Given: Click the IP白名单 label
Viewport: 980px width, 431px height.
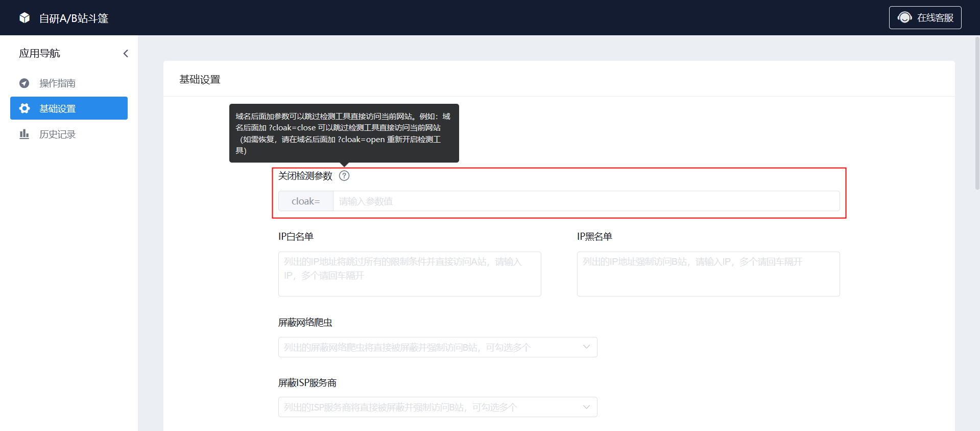Looking at the screenshot, I should 296,237.
